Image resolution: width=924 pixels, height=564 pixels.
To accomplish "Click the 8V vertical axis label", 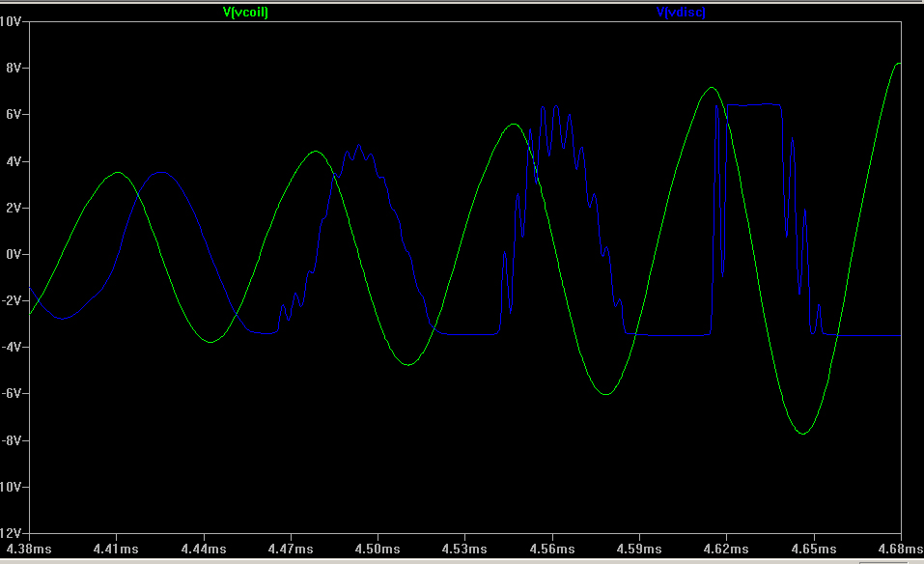I will point(14,68).
